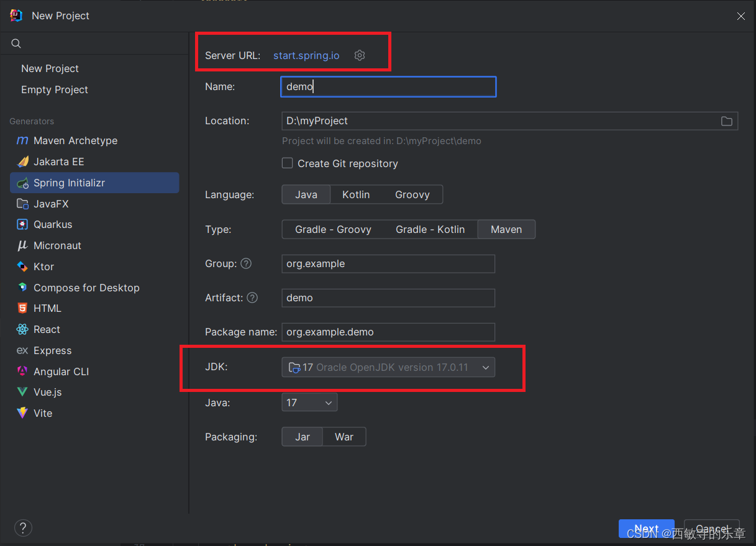
Task: Click the Express ex icon
Action: 22,350
